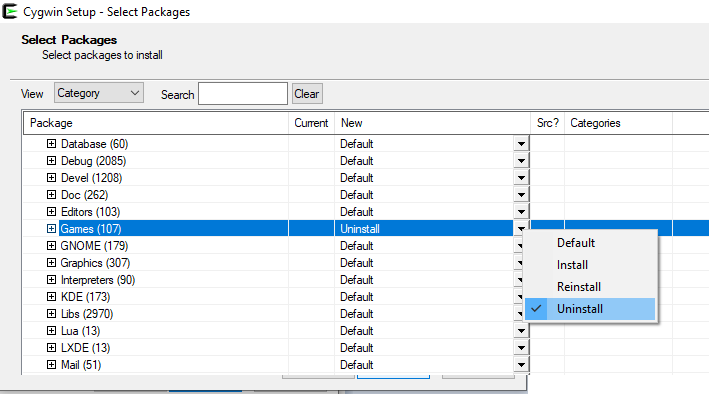The image size is (709, 394).
Task: Choose Install from the popup menu
Action: (x=590, y=265)
